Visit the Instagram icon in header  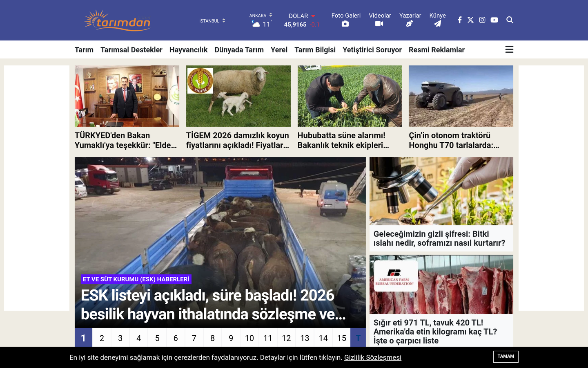click(482, 20)
